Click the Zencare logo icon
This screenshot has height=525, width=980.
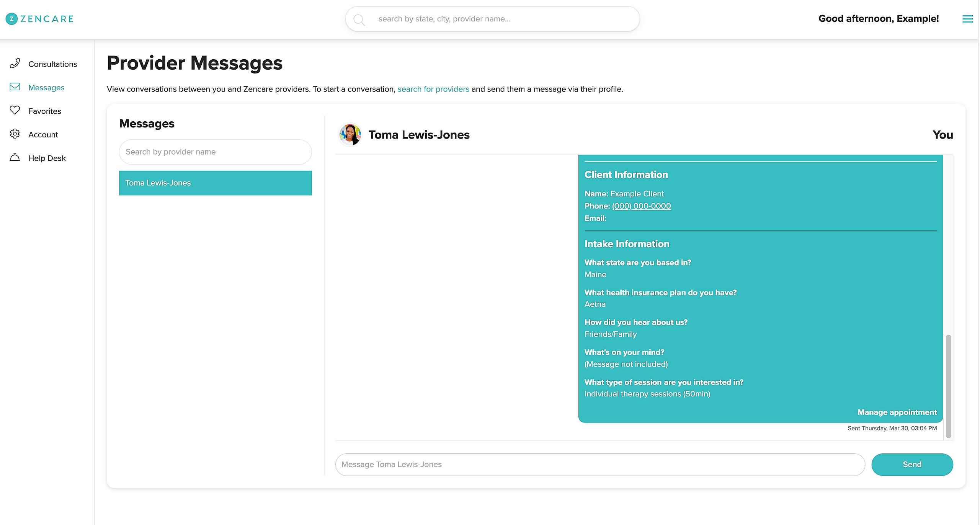pos(11,19)
